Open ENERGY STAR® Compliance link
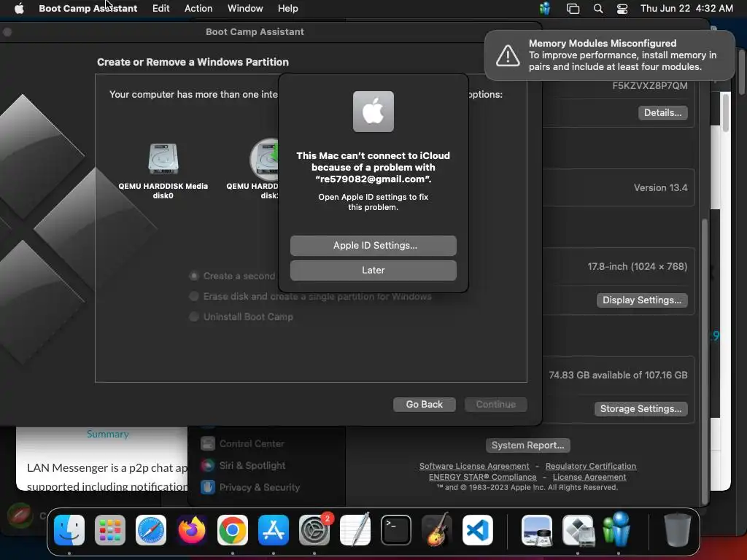 482,477
